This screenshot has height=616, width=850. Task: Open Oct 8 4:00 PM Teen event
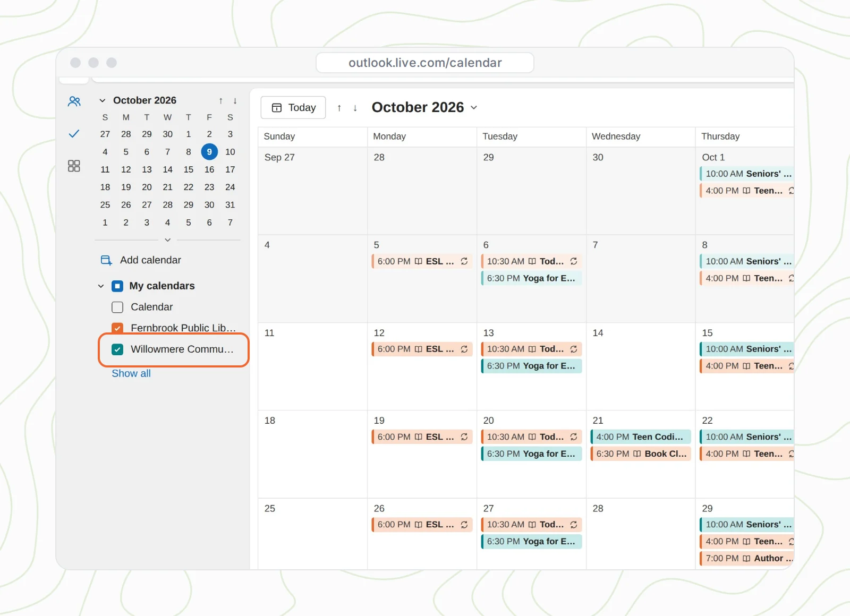tap(747, 278)
